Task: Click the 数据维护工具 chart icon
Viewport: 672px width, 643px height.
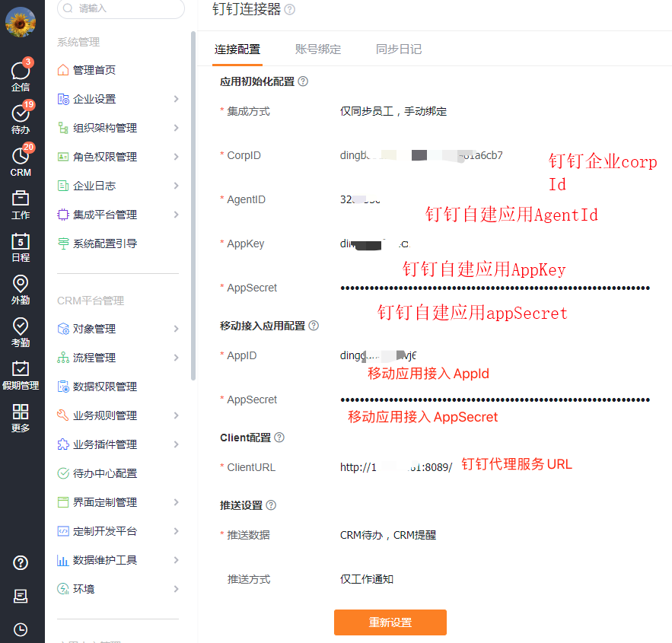Action: (63, 560)
